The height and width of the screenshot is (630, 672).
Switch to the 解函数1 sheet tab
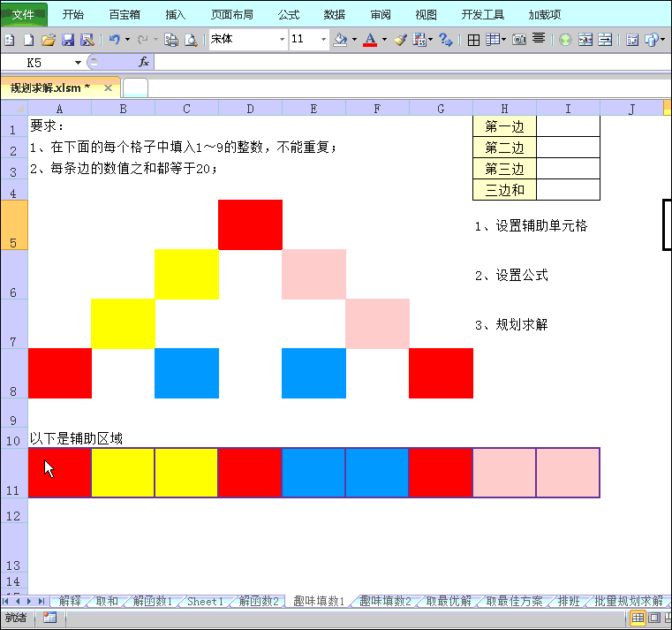coord(152,601)
